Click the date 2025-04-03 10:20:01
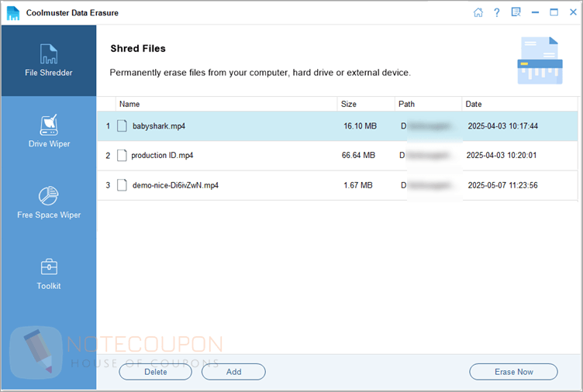This screenshot has height=392, width=583. (501, 155)
